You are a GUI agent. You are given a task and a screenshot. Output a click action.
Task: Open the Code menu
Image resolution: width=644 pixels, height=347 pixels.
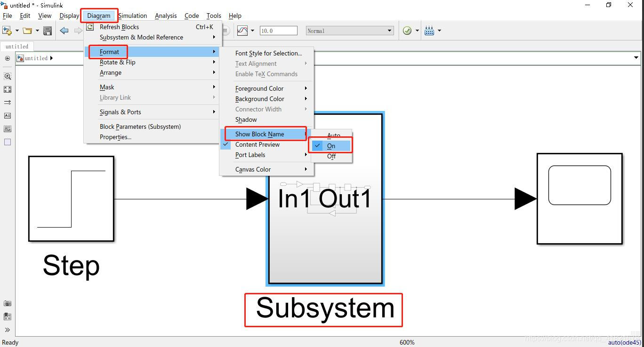(x=192, y=16)
